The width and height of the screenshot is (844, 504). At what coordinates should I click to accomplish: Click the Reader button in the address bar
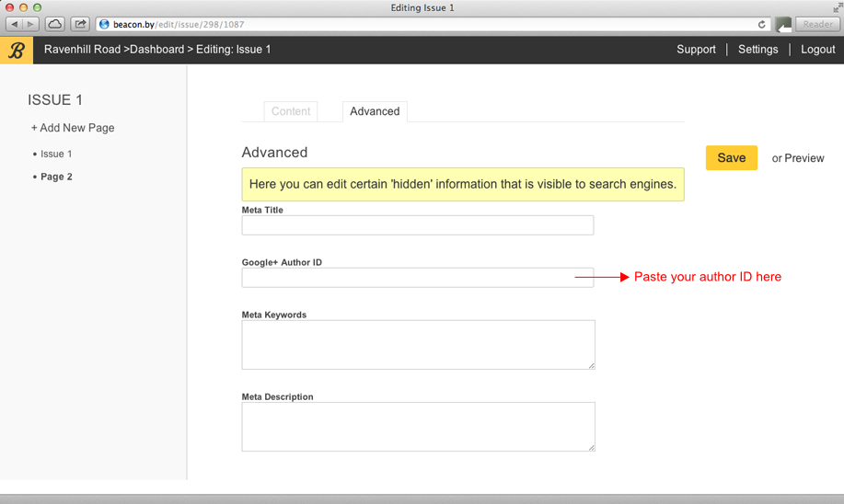pos(817,24)
